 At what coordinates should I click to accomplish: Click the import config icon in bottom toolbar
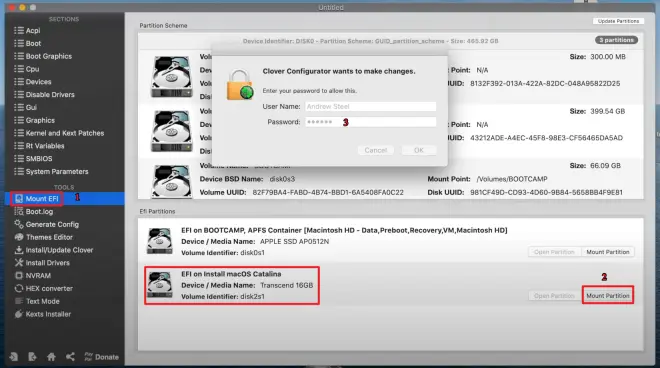[x=13, y=357]
